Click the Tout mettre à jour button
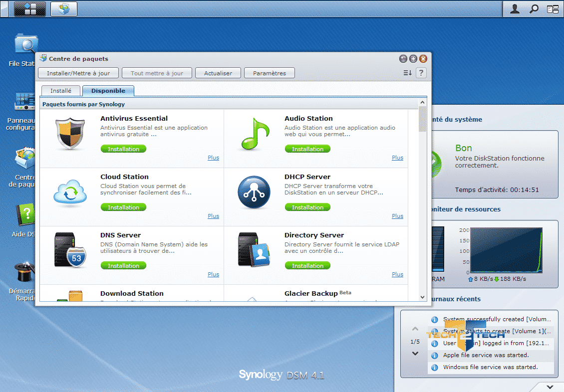The width and height of the screenshot is (564, 392). click(x=157, y=73)
